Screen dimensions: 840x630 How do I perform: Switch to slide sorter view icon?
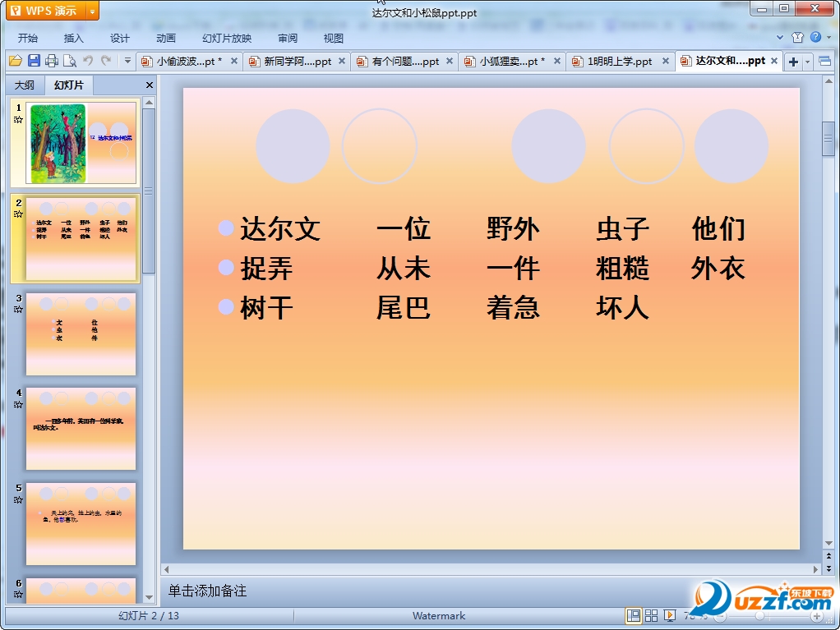(x=652, y=616)
